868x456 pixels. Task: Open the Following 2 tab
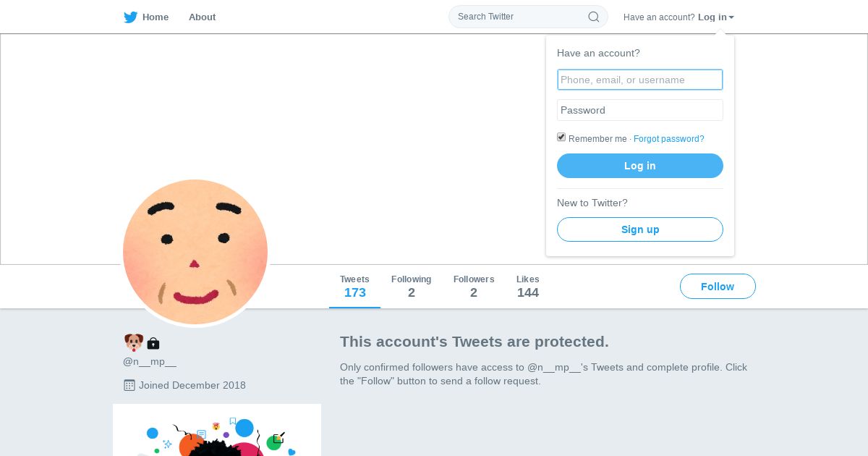[411, 287]
